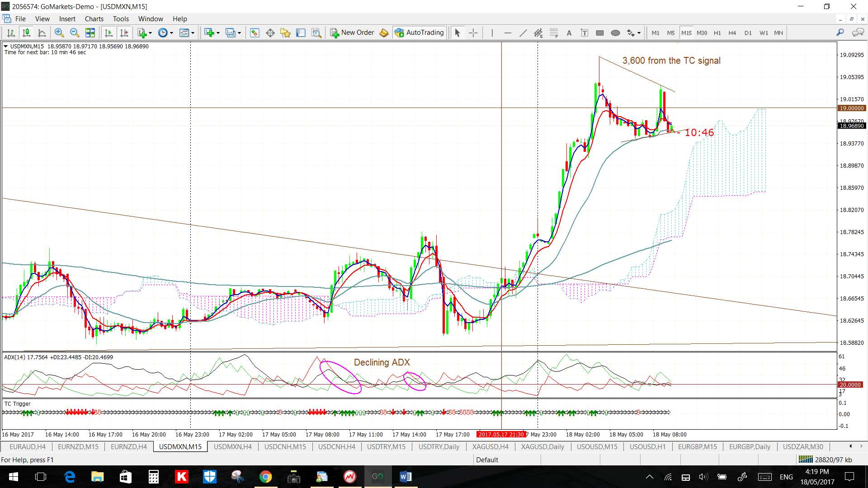868x488 pixels.
Task: Open the File menu
Action: click(x=20, y=19)
